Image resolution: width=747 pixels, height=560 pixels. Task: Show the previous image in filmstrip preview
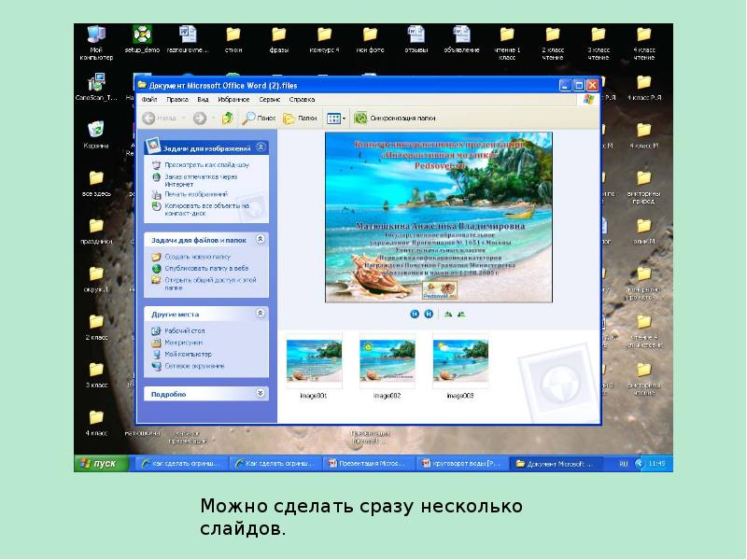[x=415, y=315]
